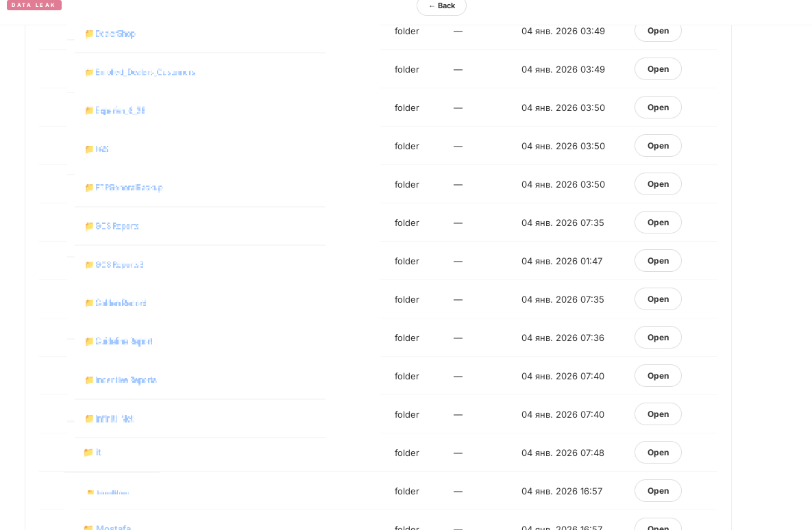Select the DealerShop folder name link
Viewport: 812px width, 530px height.
coord(116,34)
